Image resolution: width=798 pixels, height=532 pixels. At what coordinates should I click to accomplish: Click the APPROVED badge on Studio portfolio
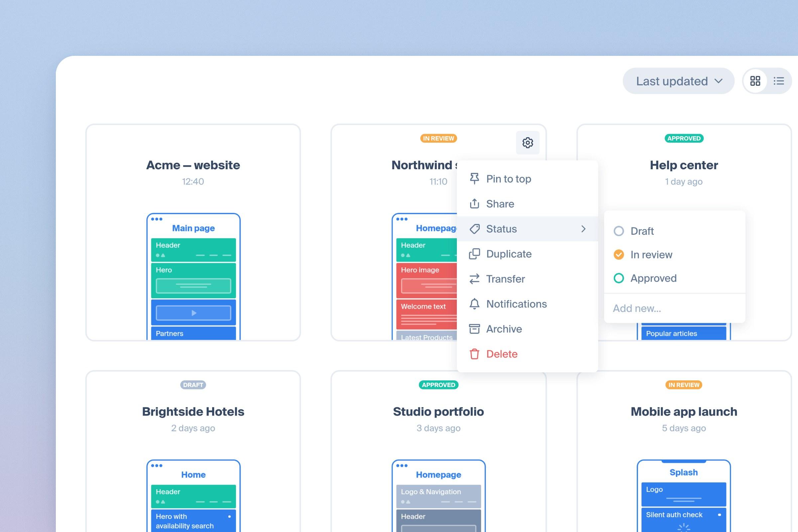[438, 385]
